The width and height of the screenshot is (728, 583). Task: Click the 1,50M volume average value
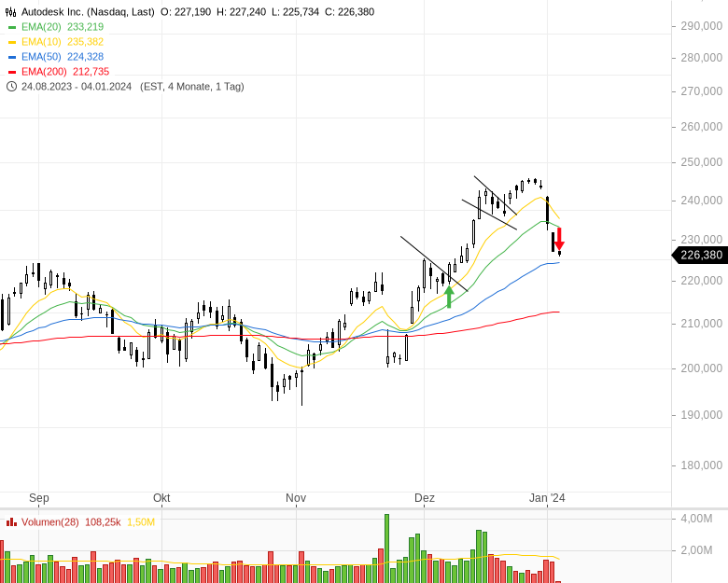141,522
